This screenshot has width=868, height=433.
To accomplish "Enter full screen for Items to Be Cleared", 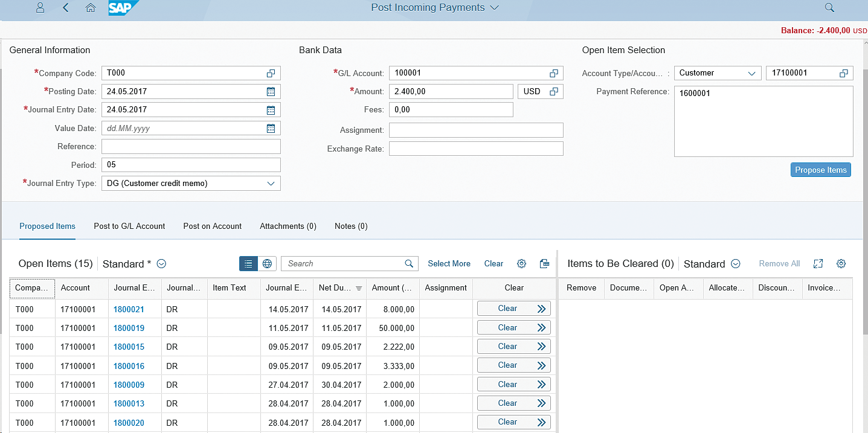I will click(x=818, y=263).
